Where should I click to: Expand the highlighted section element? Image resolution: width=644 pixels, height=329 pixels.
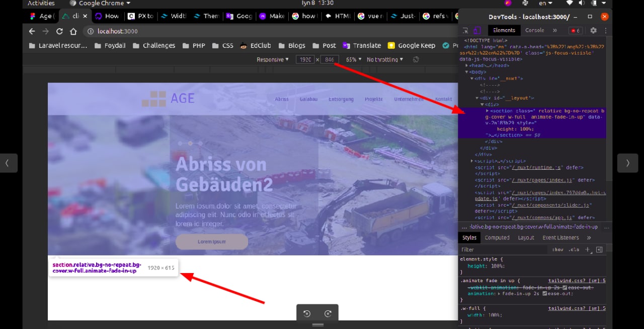coord(487,110)
